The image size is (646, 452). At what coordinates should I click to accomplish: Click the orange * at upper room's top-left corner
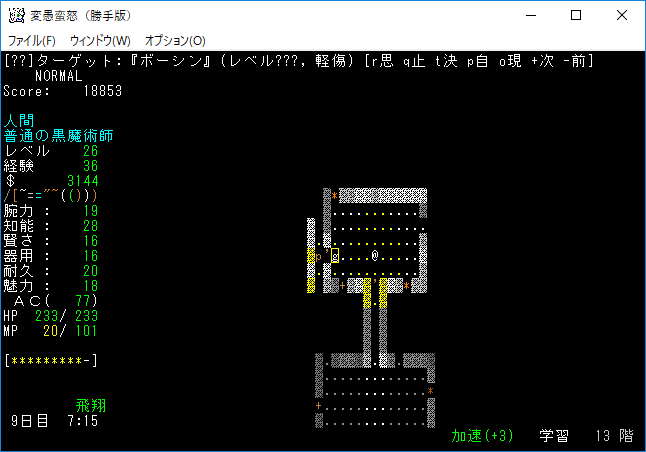click(334, 196)
